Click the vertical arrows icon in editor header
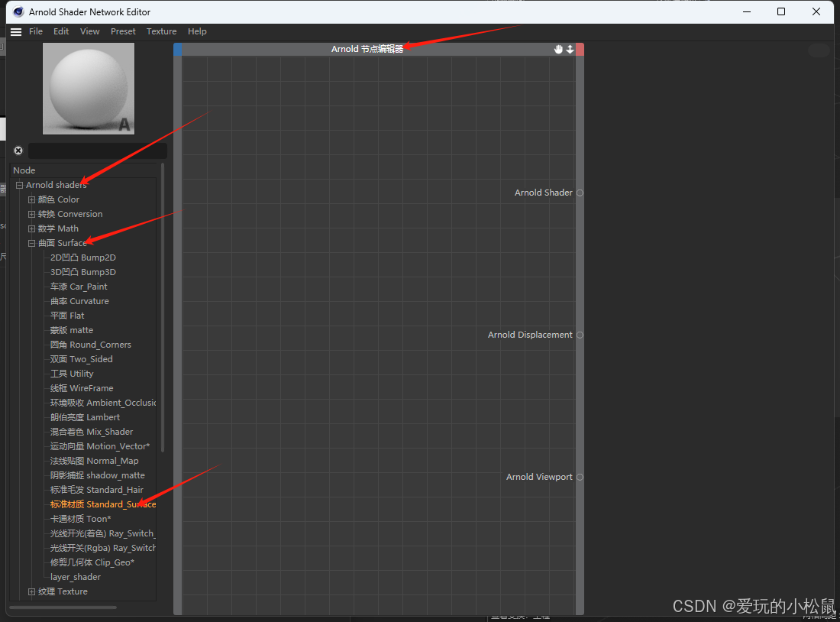Image resolution: width=840 pixels, height=622 pixels. click(570, 50)
